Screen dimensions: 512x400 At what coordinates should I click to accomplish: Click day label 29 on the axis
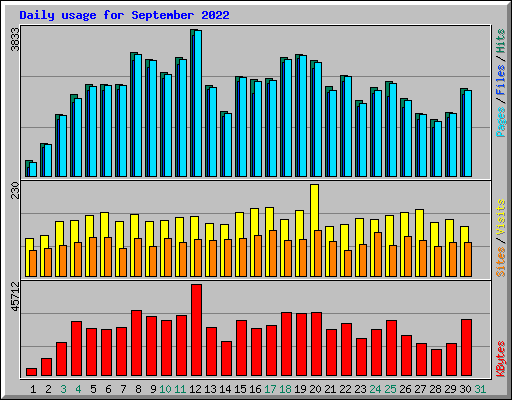[450, 389]
